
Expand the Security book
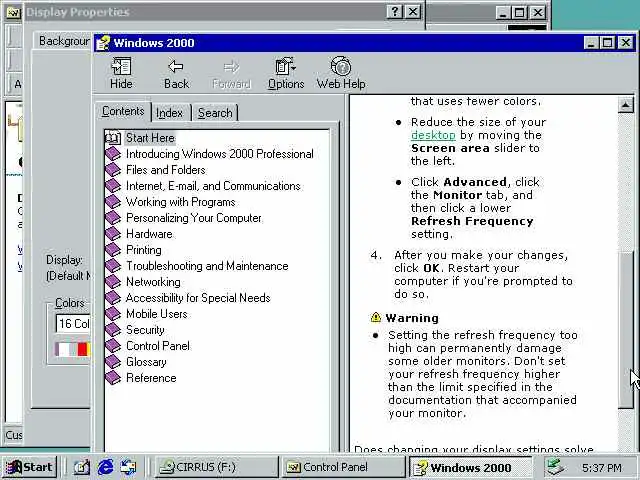point(145,330)
